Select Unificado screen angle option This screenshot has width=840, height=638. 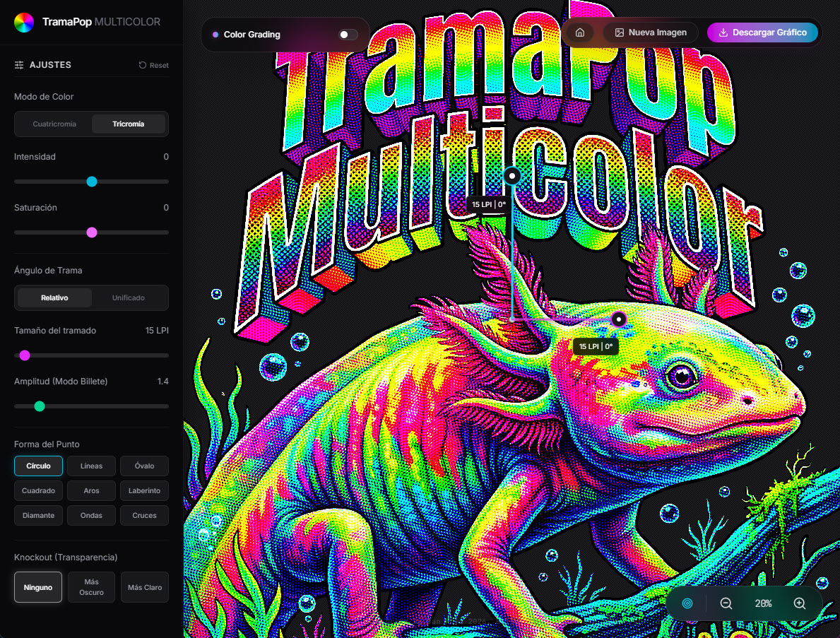(129, 298)
